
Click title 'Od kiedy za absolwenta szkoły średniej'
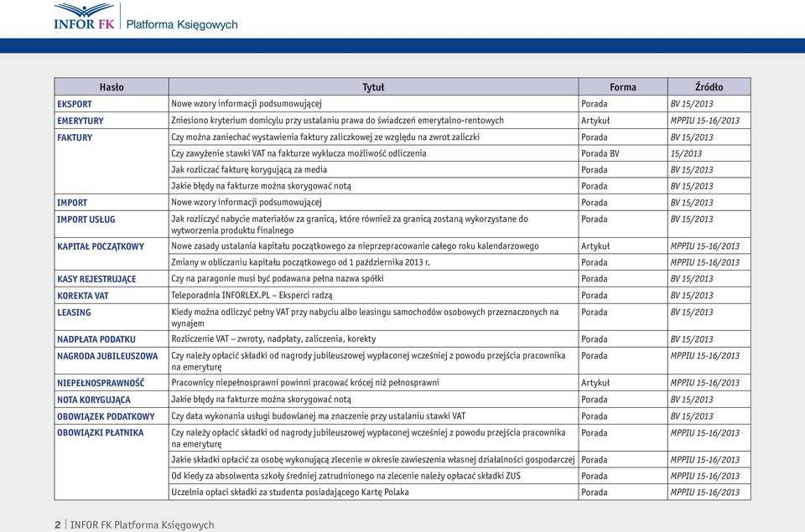(x=345, y=476)
